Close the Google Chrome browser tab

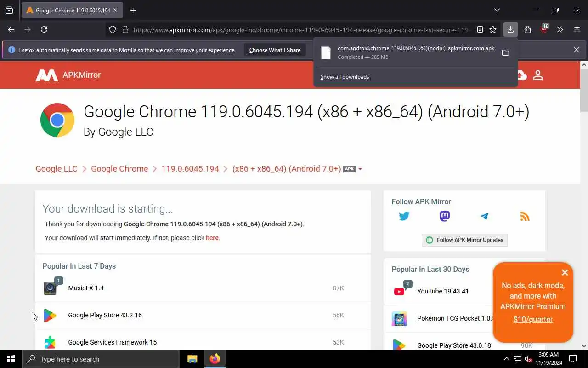(115, 10)
